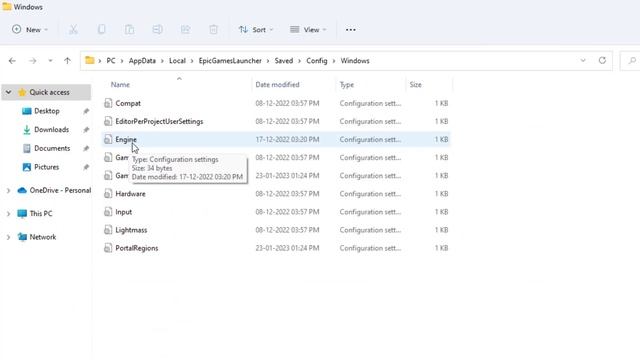Sort by Date modified column
The height and width of the screenshot is (360, 640).
(x=277, y=84)
